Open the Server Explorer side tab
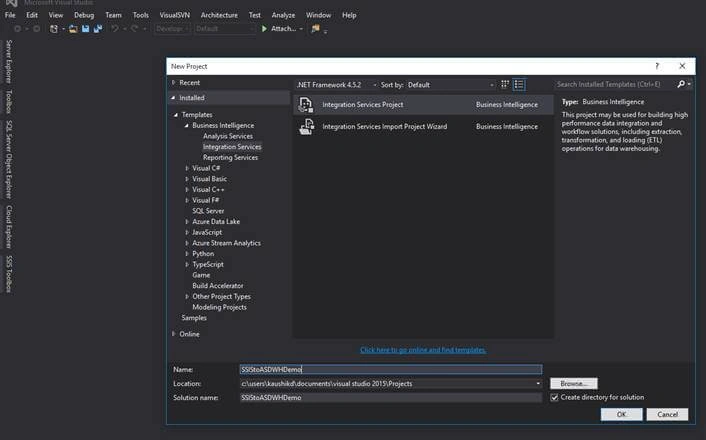The height and width of the screenshot is (440, 706). click(9, 62)
